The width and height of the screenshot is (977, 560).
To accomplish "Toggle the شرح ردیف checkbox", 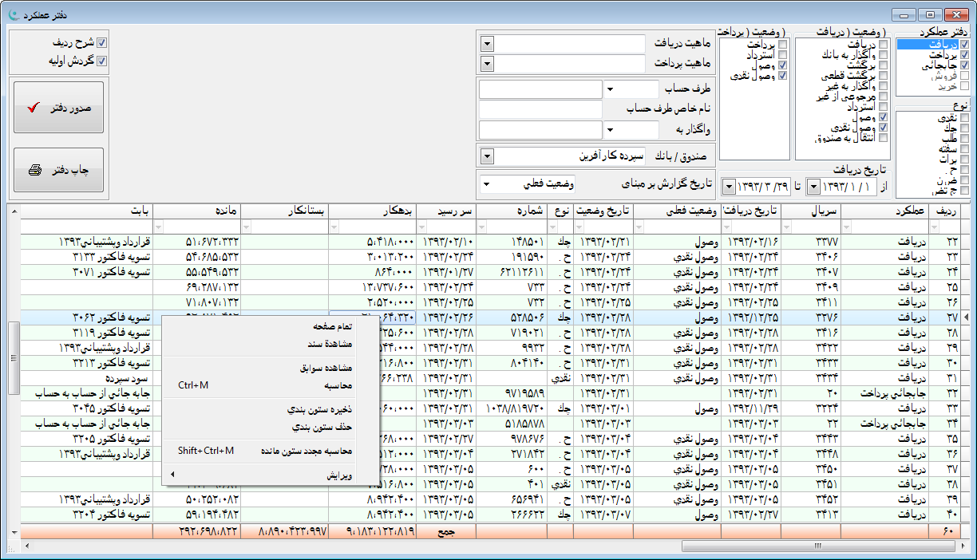I will (x=101, y=43).
